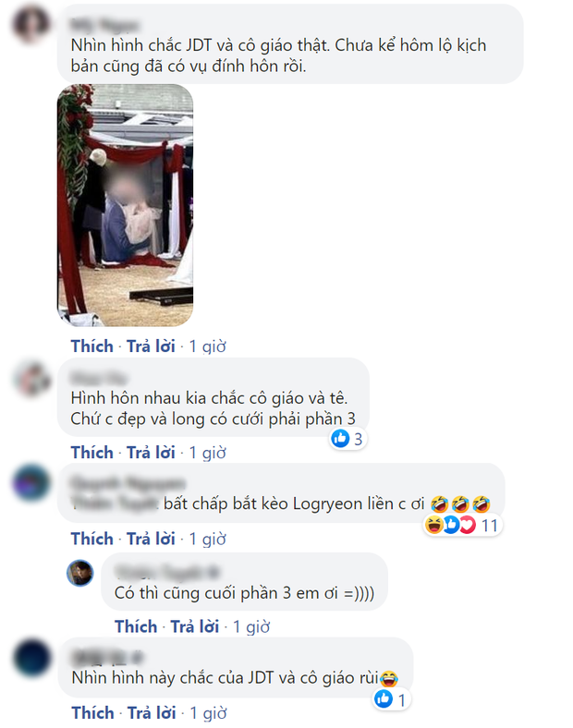Click Trả lời under the Logryeon comment

tap(151, 539)
